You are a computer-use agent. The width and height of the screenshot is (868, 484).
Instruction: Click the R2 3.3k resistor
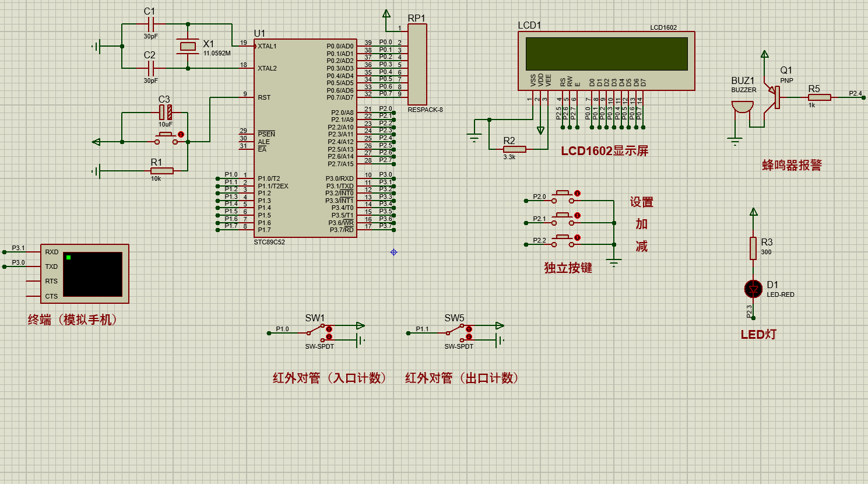[x=514, y=149]
